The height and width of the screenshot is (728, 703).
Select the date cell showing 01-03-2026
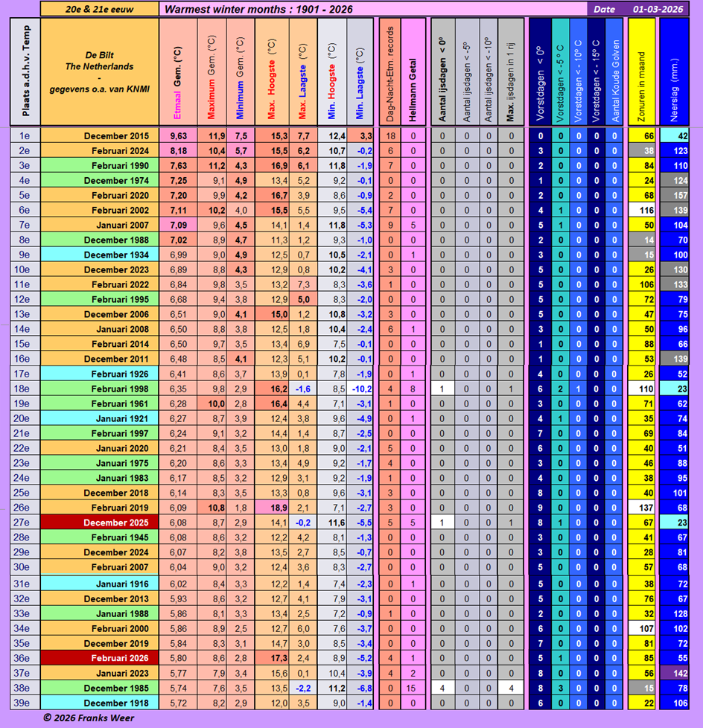[658, 9]
